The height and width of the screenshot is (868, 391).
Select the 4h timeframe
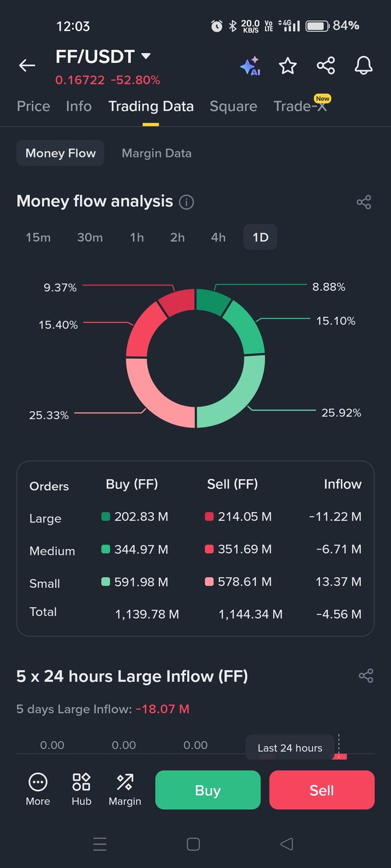click(218, 237)
